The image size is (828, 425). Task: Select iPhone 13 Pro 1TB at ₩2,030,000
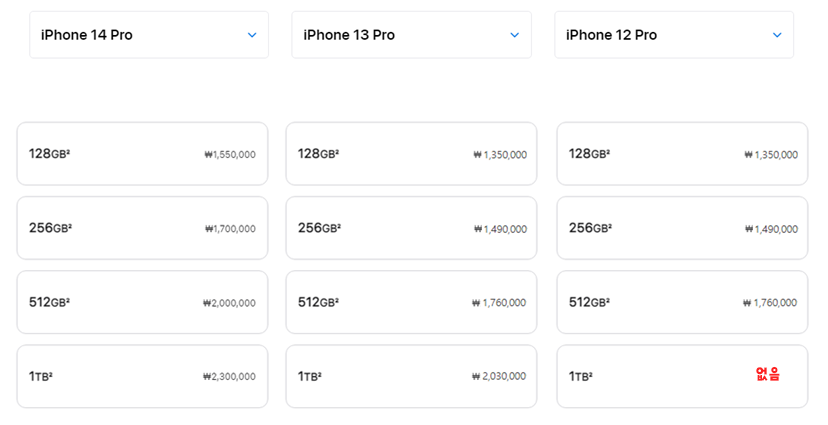pyautogui.click(x=411, y=376)
